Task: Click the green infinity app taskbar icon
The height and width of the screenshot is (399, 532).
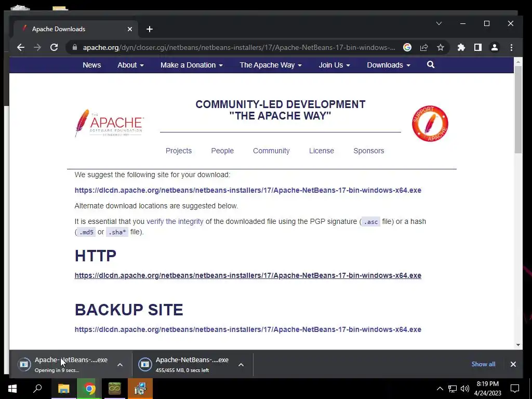Action: click(x=115, y=389)
